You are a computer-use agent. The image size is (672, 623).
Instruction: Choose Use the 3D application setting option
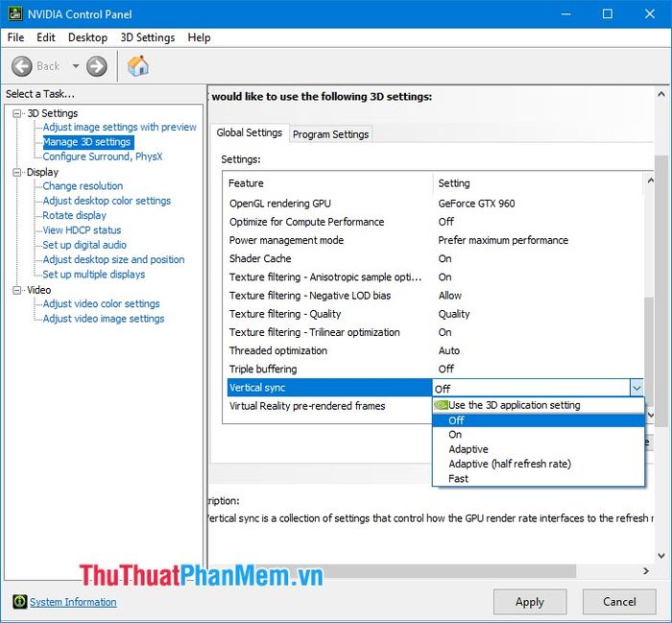coord(539,405)
